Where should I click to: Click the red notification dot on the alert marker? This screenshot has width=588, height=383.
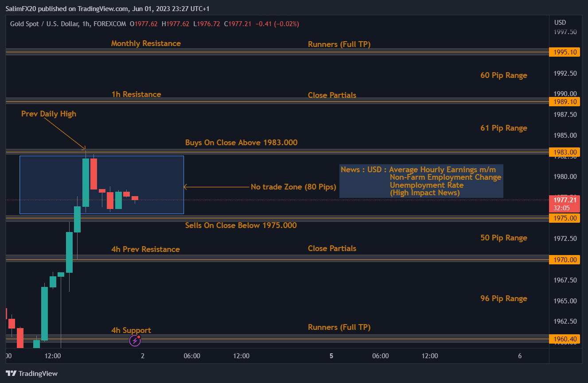tap(140, 337)
